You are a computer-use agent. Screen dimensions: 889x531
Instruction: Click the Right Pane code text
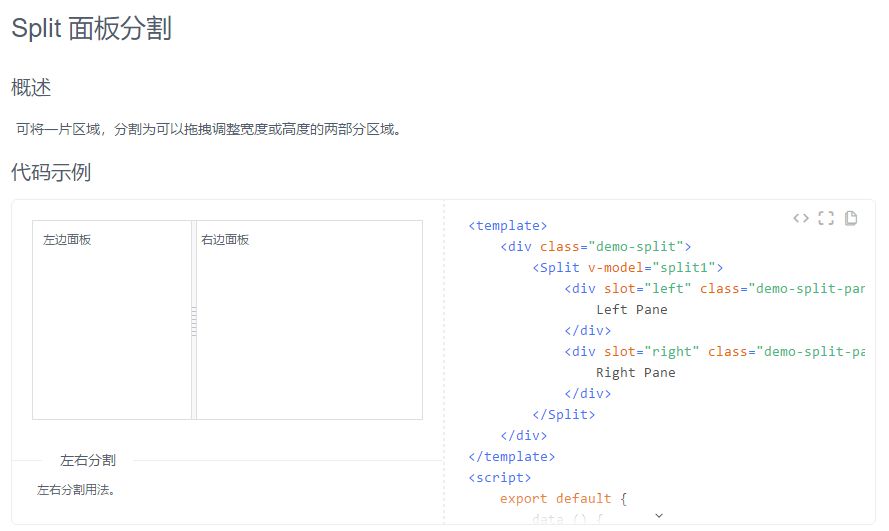(636, 372)
